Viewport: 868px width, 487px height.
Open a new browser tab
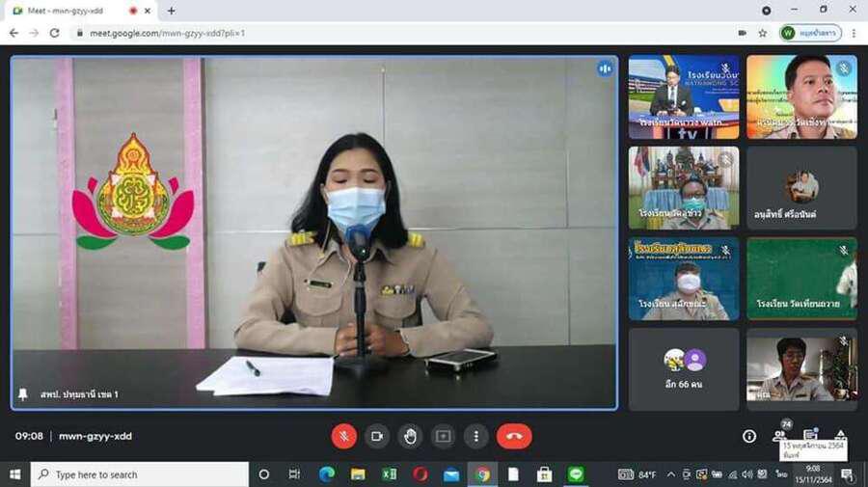coord(172,11)
